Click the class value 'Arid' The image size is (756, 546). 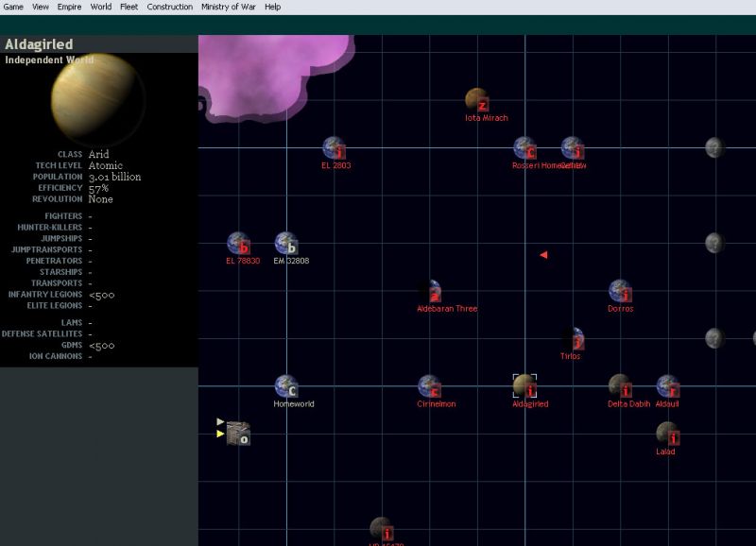(99, 154)
